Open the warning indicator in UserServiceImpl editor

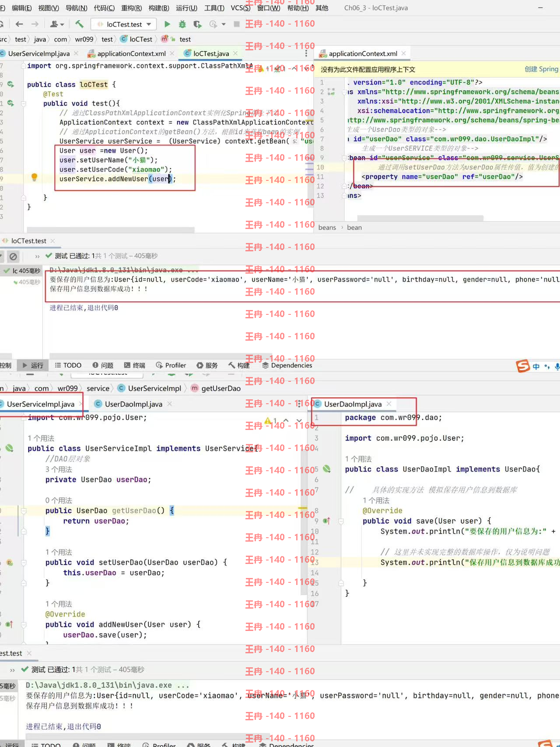[270, 421]
